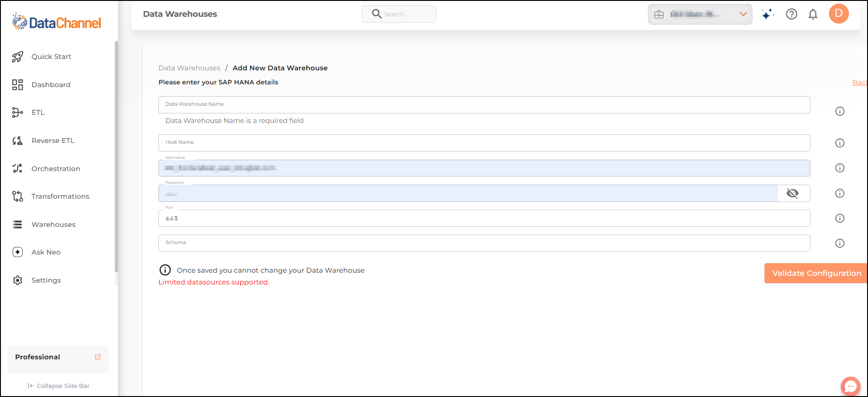Screen dimensions: 868x397
Task: Click the user avatar D icon
Action: tap(838, 14)
